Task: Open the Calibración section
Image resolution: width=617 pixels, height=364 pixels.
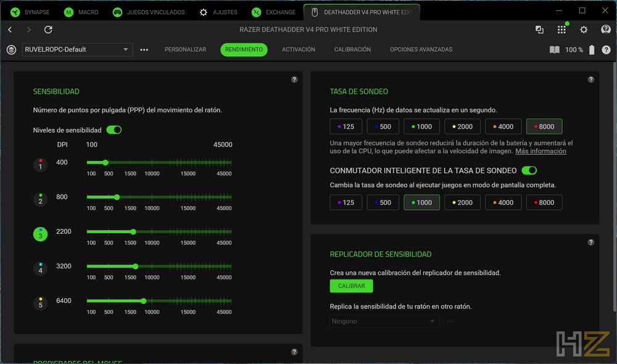Action: pyautogui.click(x=352, y=49)
